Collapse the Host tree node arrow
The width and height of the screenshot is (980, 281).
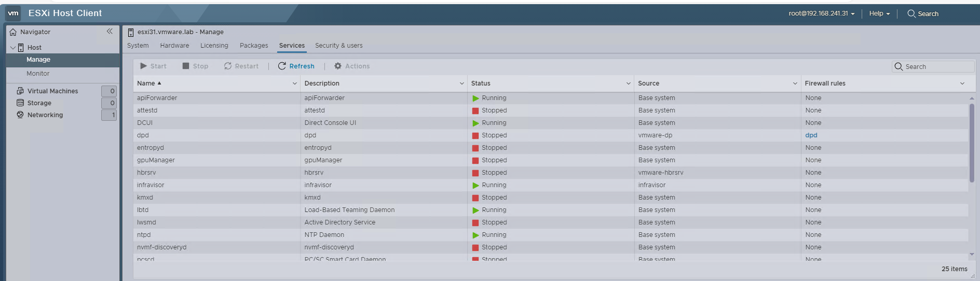pos(13,47)
